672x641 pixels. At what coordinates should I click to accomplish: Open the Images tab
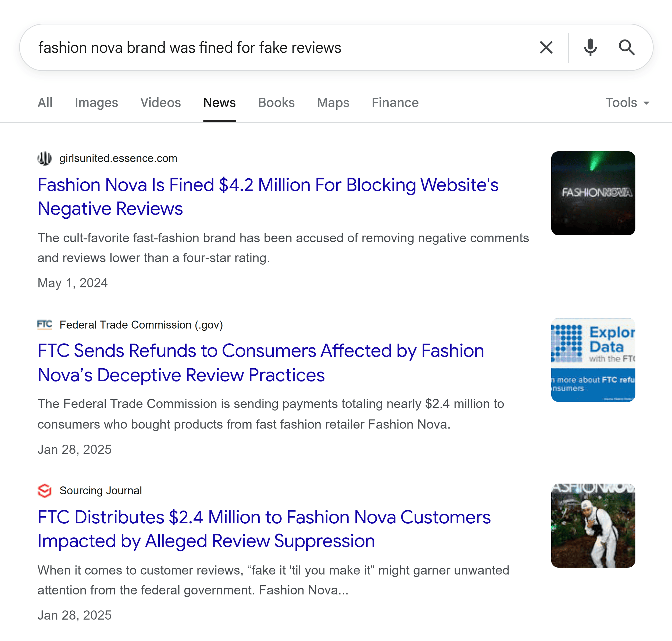coord(96,103)
